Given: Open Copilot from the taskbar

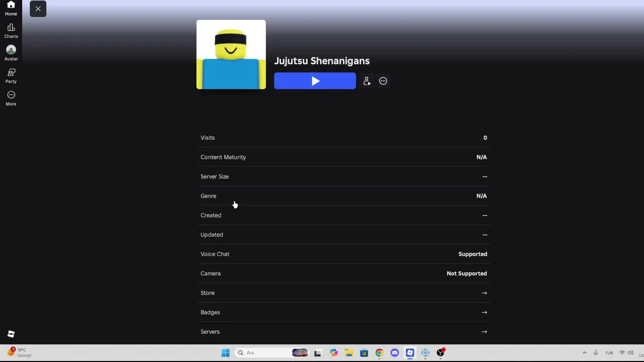Looking at the screenshot, I should 334,353.
